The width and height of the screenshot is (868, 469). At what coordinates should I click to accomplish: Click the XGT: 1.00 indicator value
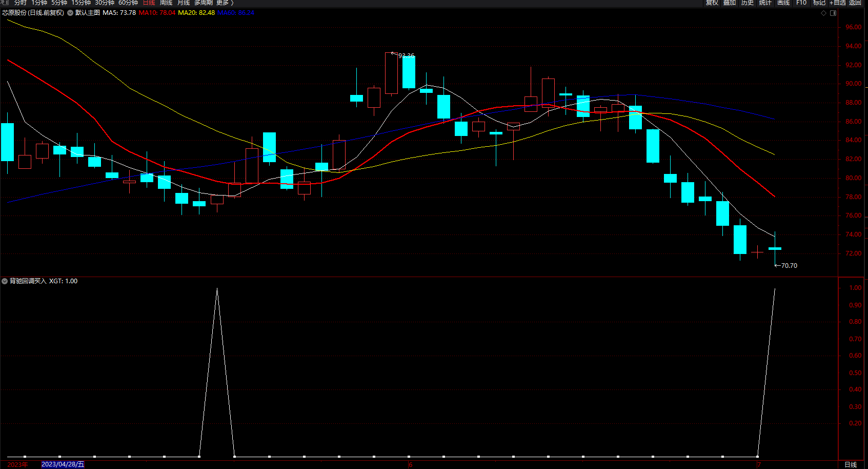(64, 281)
